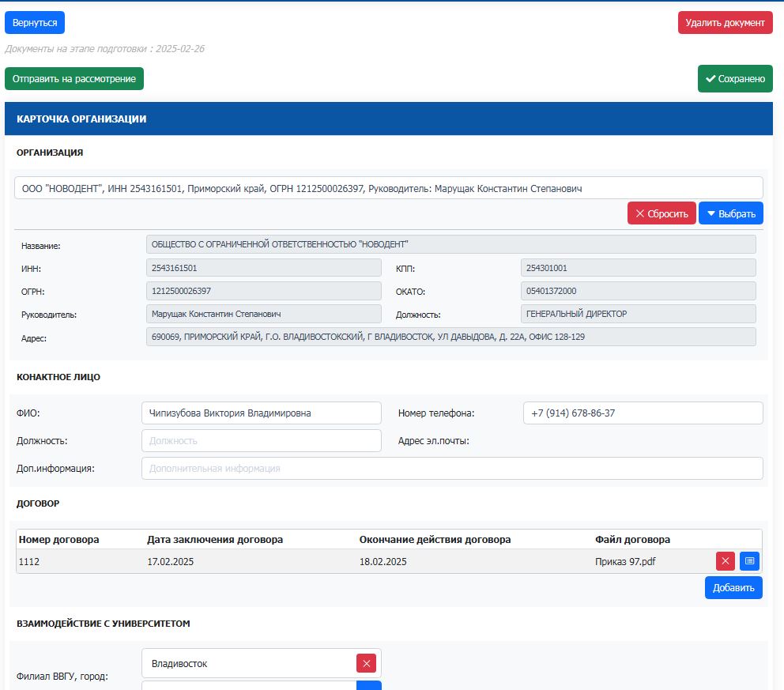Image resolution: width=784 pixels, height=690 pixels.
Task: Click the Доп.информация input field
Action: [451, 469]
